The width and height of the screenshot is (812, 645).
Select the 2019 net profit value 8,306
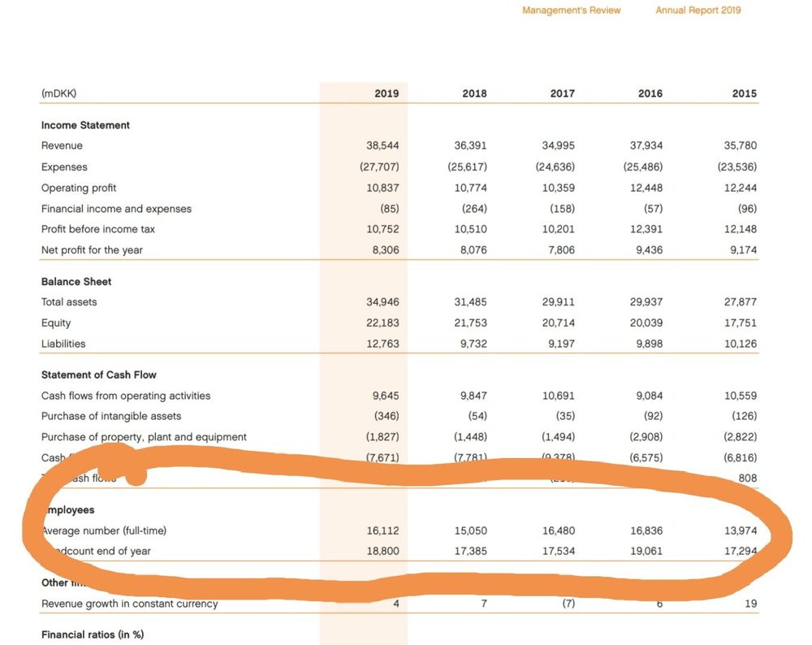point(386,250)
